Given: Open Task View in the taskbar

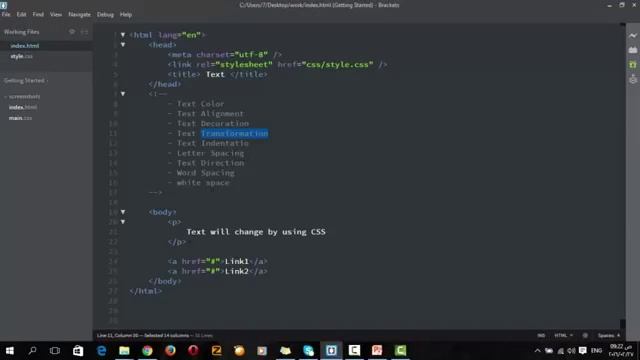Looking at the screenshot, I should 55,351.
